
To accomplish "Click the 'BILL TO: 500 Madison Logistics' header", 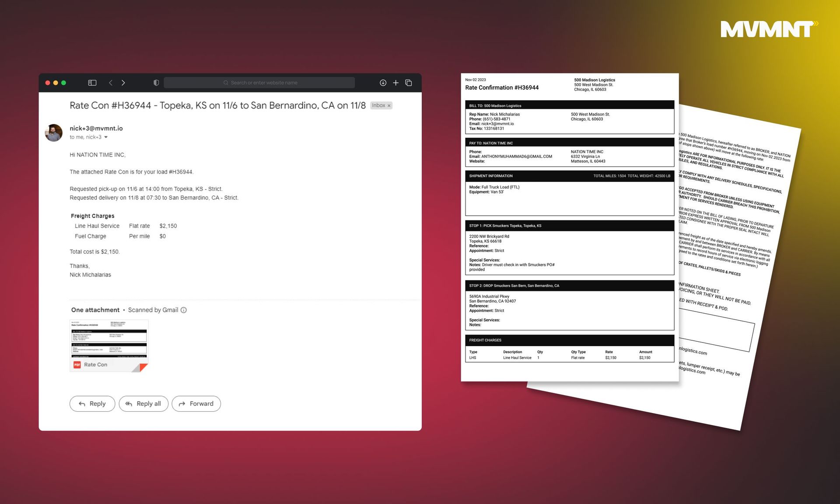I will pyautogui.click(x=570, y=105).
